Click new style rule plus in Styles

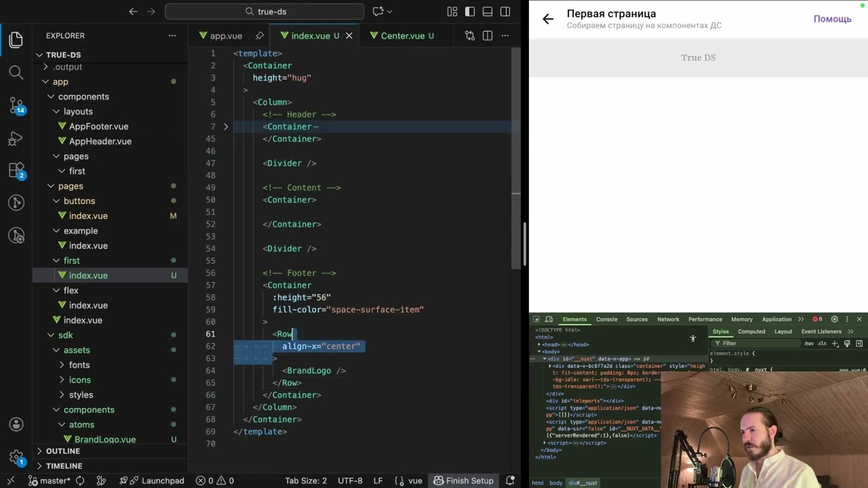click(835, 344)
